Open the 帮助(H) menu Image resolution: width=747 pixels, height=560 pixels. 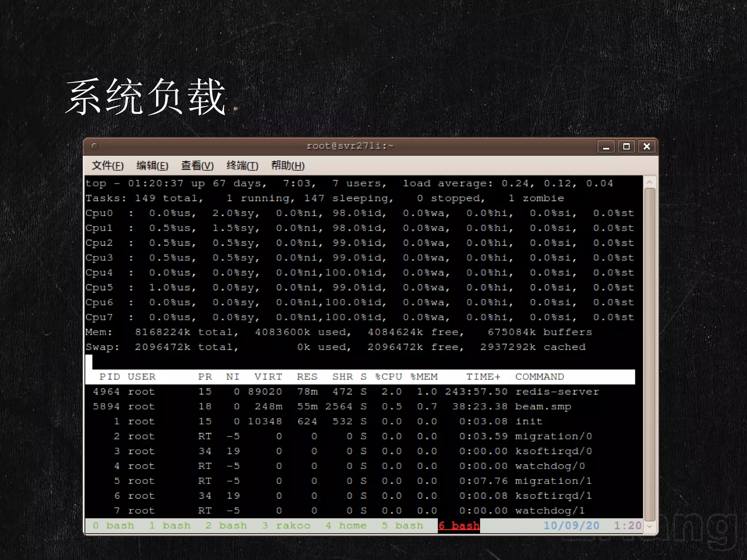click(287, 166)
